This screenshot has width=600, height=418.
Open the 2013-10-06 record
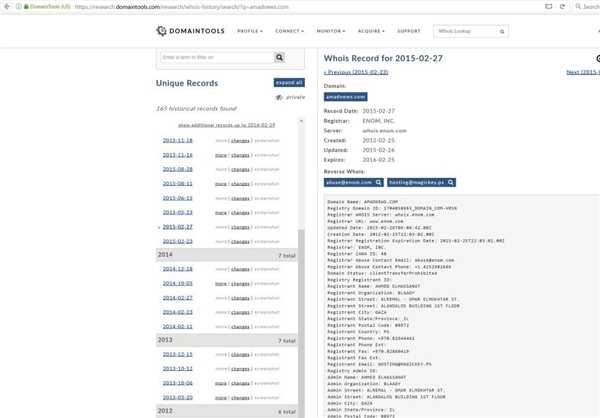click(178, 383)
